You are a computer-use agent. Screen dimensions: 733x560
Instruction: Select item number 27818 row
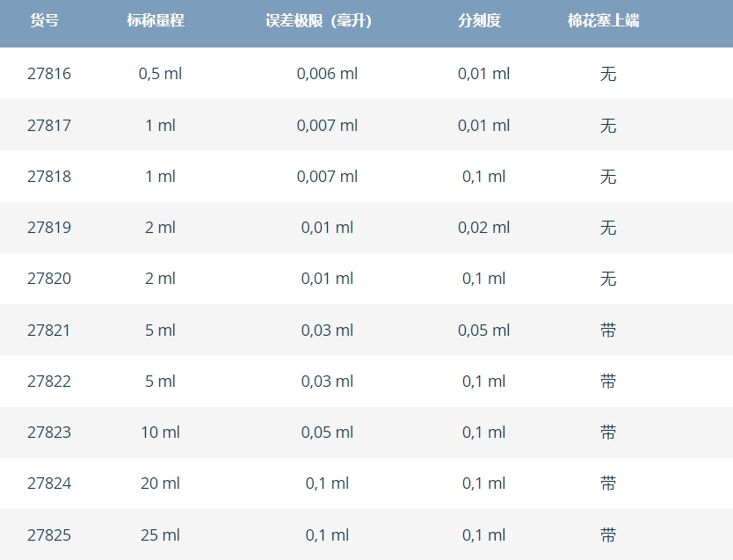tap(366, 176)
